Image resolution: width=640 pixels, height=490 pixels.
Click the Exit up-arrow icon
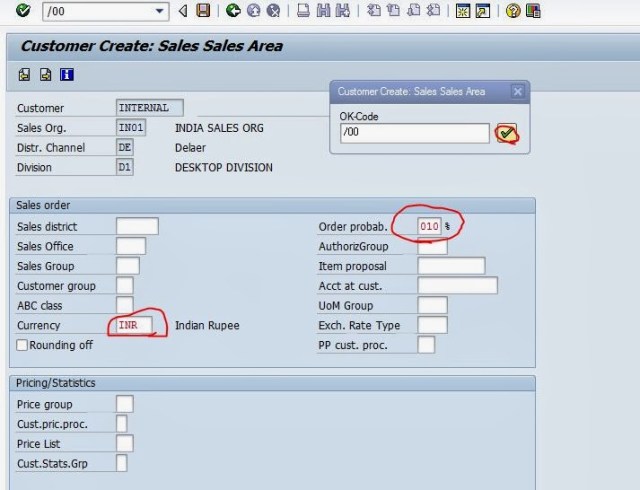pos(253,10)
